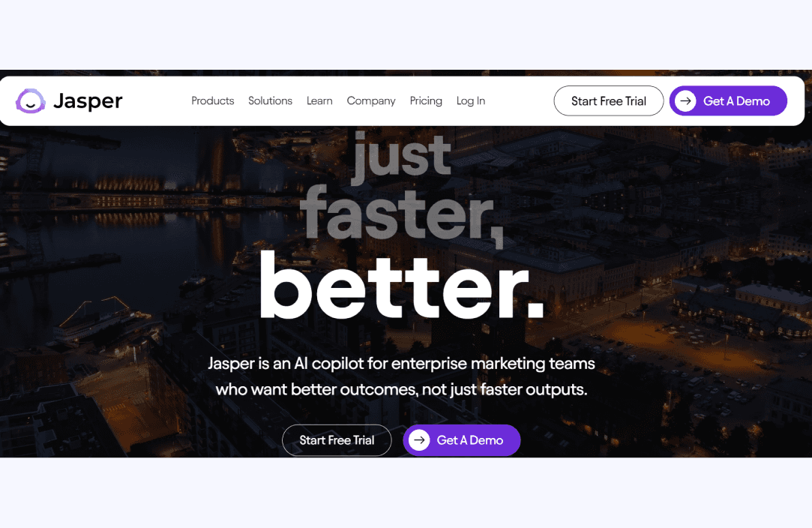Screen dimensions: 812x528
Task: Go to the Pricing page
Action: tap(426, 101)
